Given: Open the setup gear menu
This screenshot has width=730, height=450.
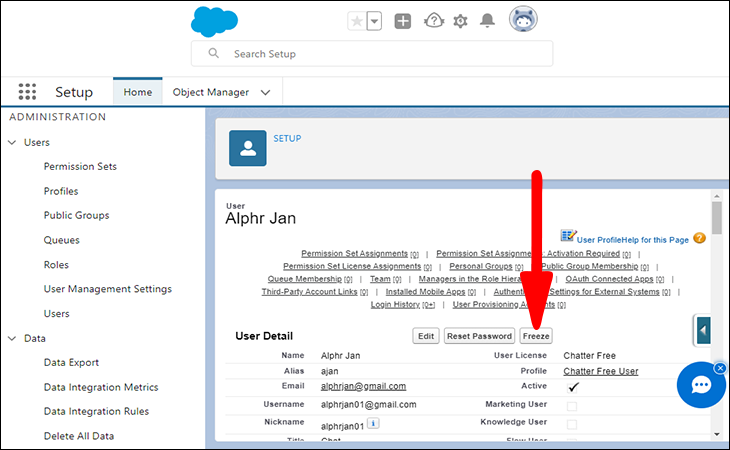Looking at the screenshot, I should point(460,21).
